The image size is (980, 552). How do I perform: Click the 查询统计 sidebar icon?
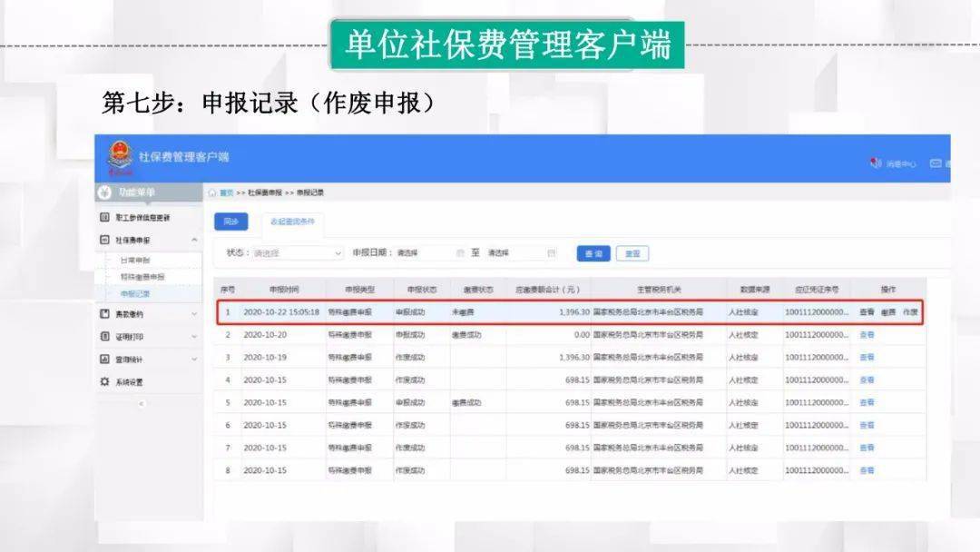(x=104, y=359)
